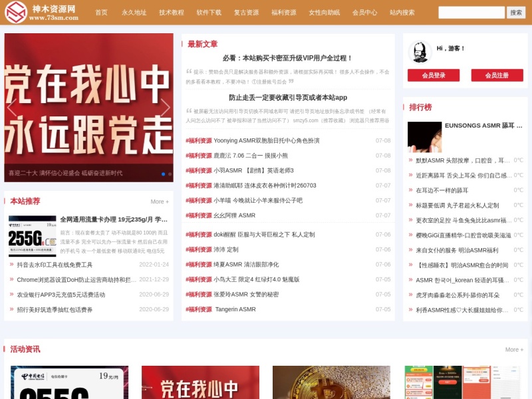Open 沛沛 定制 article
This screenshot has width=532, height=399.
[226, 249]
